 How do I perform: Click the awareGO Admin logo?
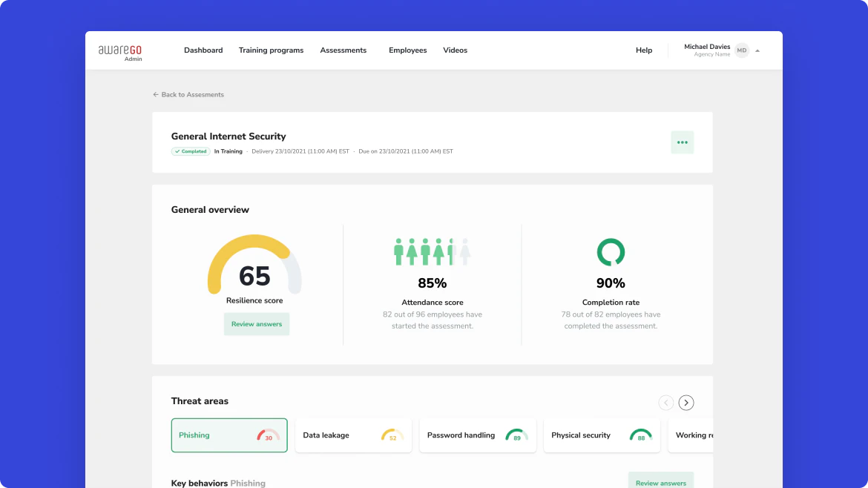pyautogui.click(x=120, y=50)
